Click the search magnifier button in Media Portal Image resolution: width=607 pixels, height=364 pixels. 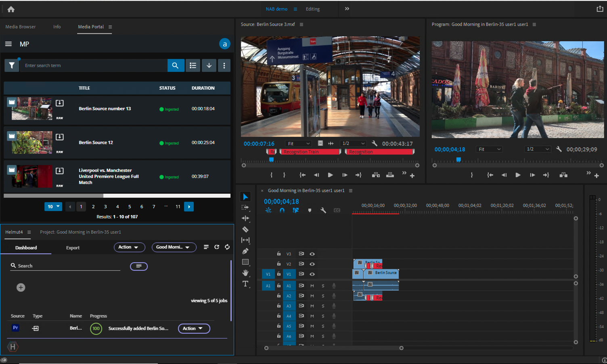[x=175, y=65]
